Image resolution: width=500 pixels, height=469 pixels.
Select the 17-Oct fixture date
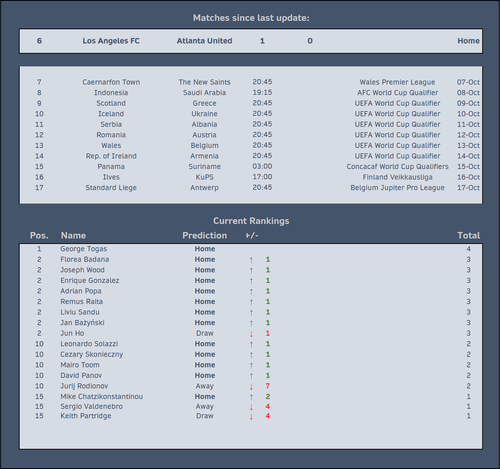468,188
